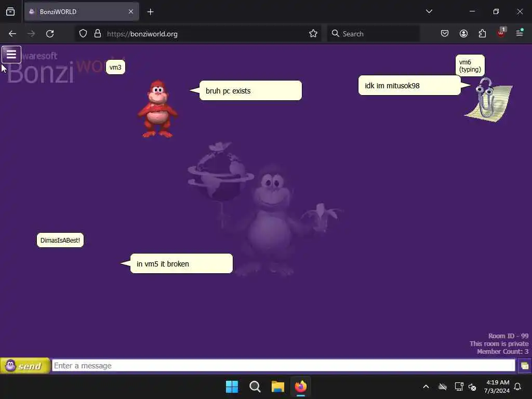Image resolution: width=532 pixels, height=399 pixels.
Task: Click the Clippy paperclip character vm6
Action: [488, 100]
